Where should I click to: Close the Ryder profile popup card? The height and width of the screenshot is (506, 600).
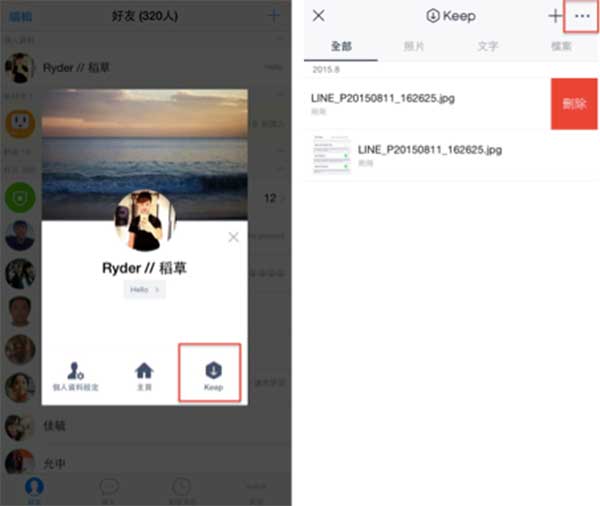pyautogui.click(x=233, y=237)
